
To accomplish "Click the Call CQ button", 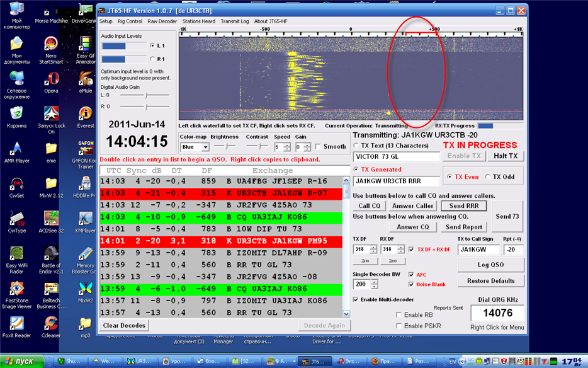I will [x=370, y=206].
